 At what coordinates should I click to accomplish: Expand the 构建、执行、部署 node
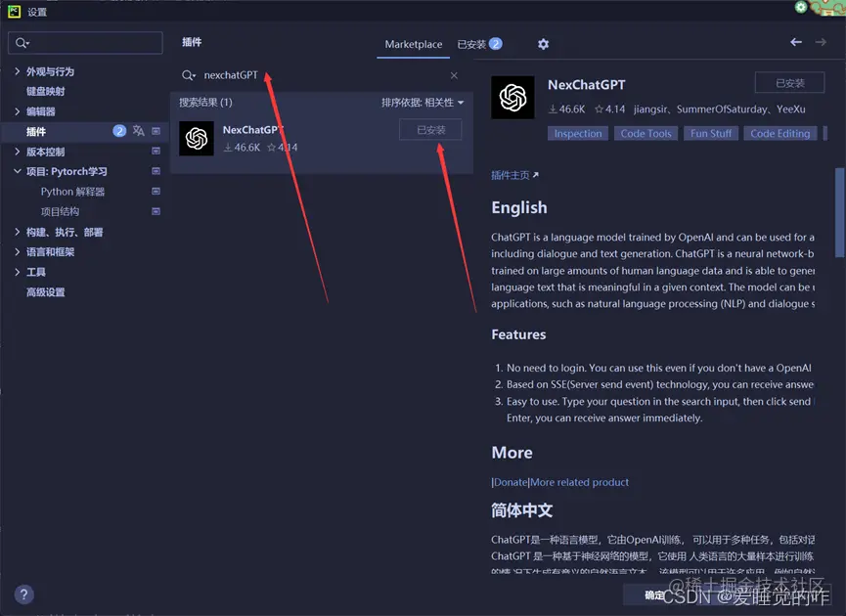point(18,232)
